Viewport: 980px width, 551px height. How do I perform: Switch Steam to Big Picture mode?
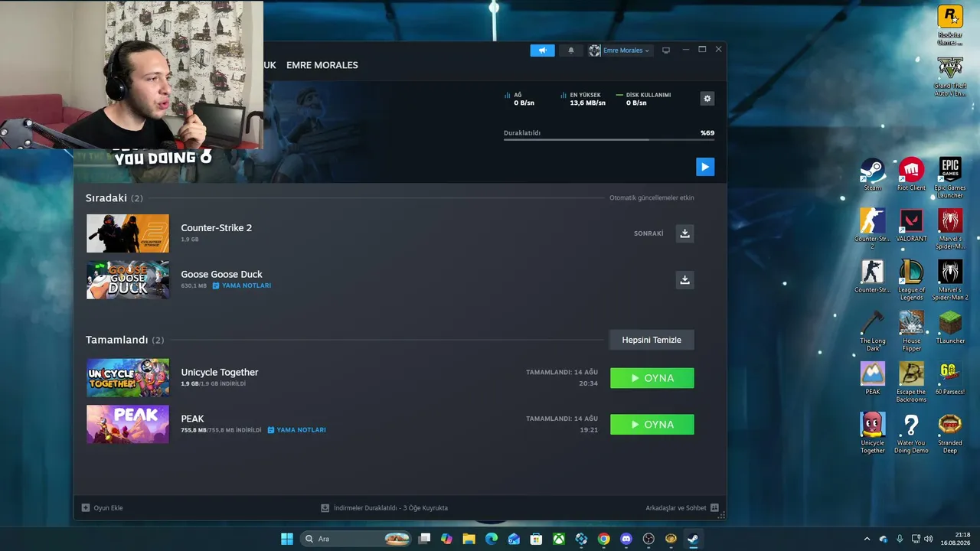point(666,51)
